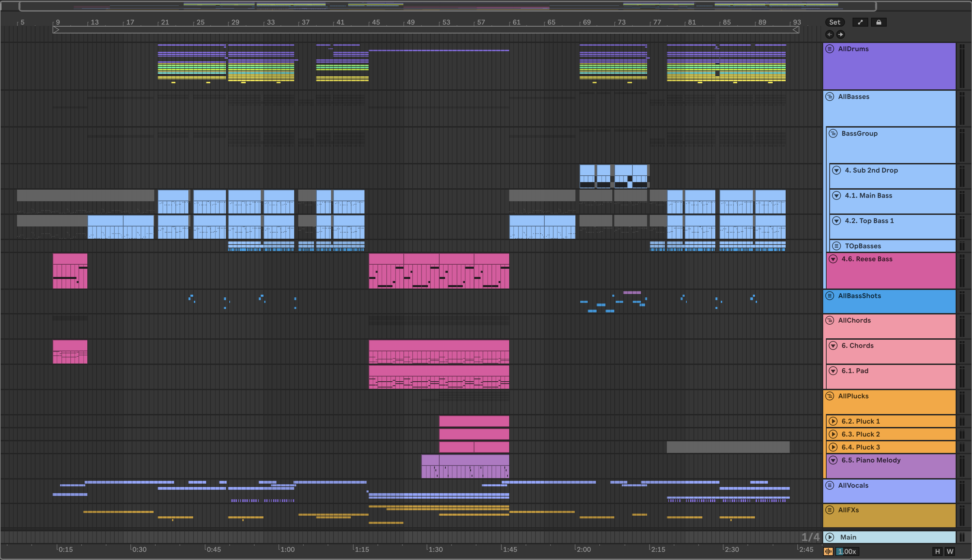972x560 pixels.
Task: Collapse the 4. Sub 2nd Drop track
Action: 837,171
